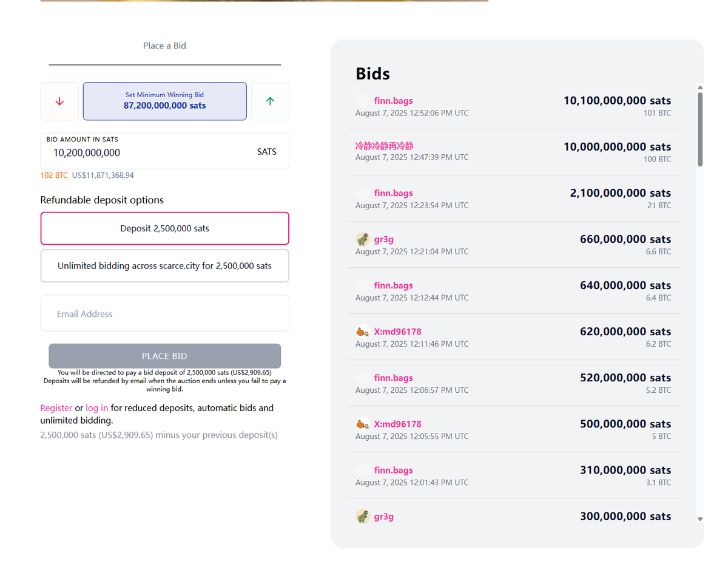Open the log in link
Screen dimensions: 728x561
(97, 408)
